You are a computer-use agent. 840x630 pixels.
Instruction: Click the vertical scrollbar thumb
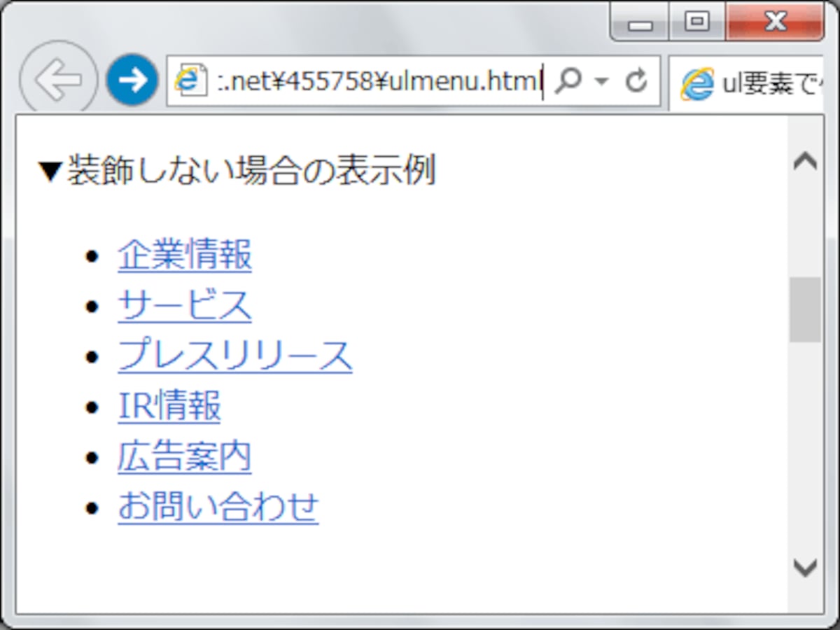click(x=805, y=309)
